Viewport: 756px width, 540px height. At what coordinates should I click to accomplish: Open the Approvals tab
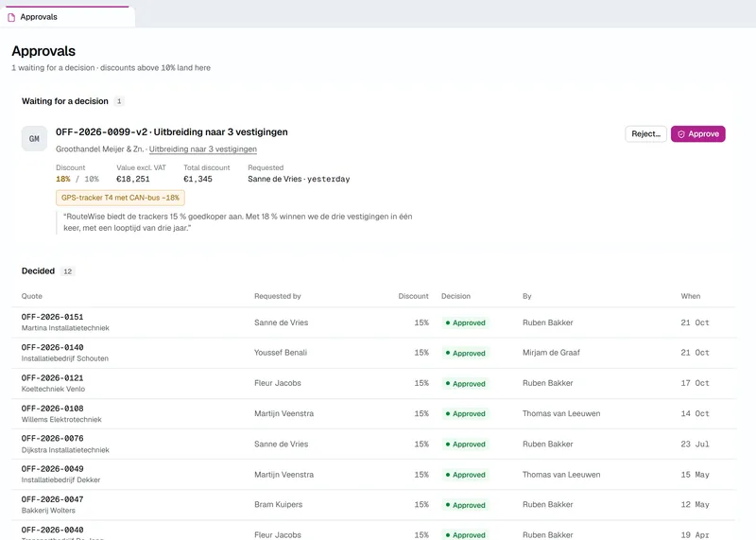[x=67, y=17]
